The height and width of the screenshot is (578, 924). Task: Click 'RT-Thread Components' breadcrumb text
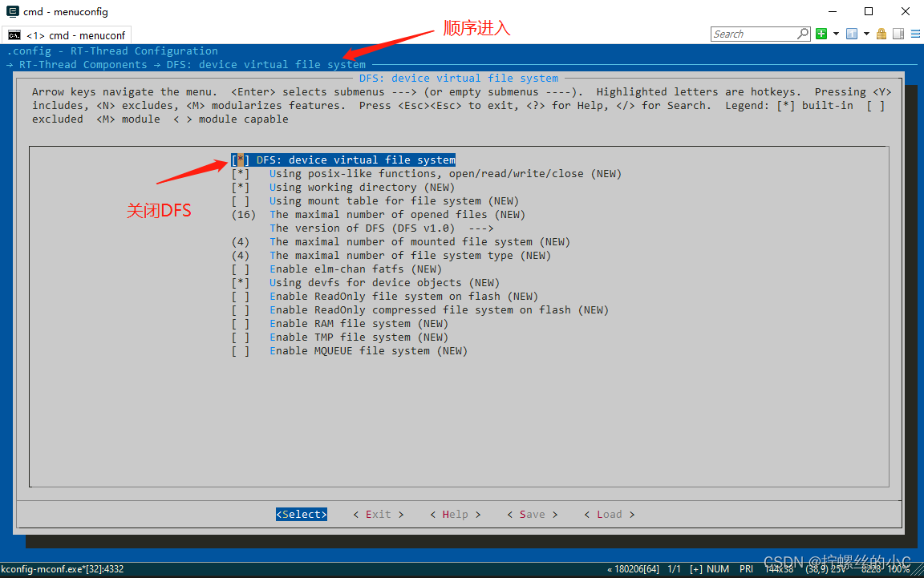(x=83, y=65)
